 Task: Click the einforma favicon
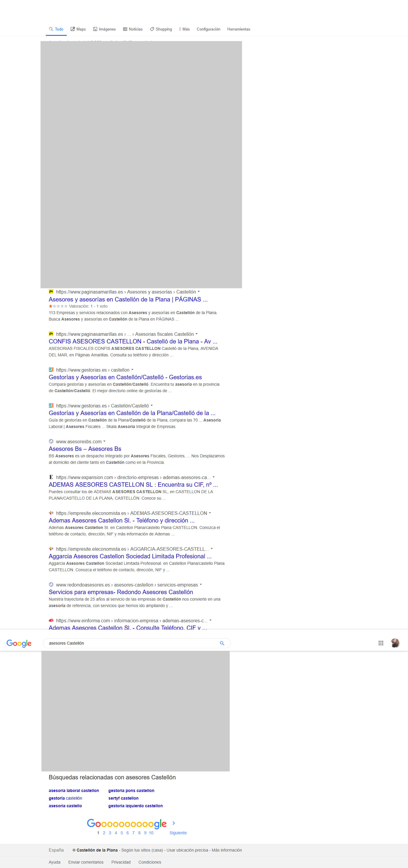[x=51, y=620]
